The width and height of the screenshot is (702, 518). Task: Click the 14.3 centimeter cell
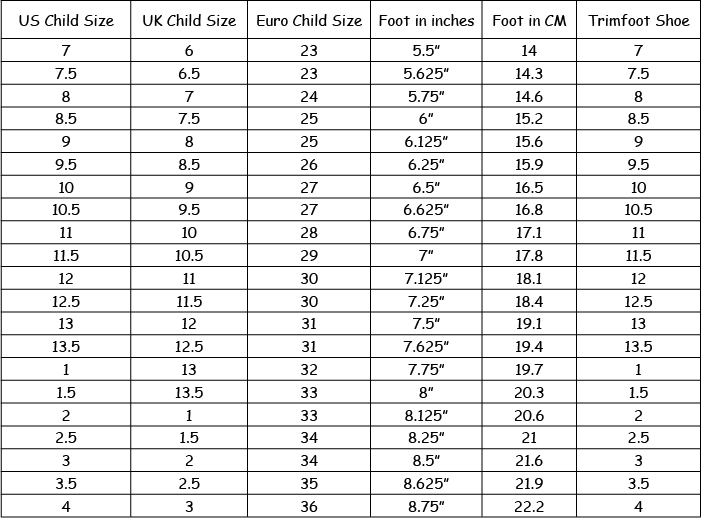[529, 73]
